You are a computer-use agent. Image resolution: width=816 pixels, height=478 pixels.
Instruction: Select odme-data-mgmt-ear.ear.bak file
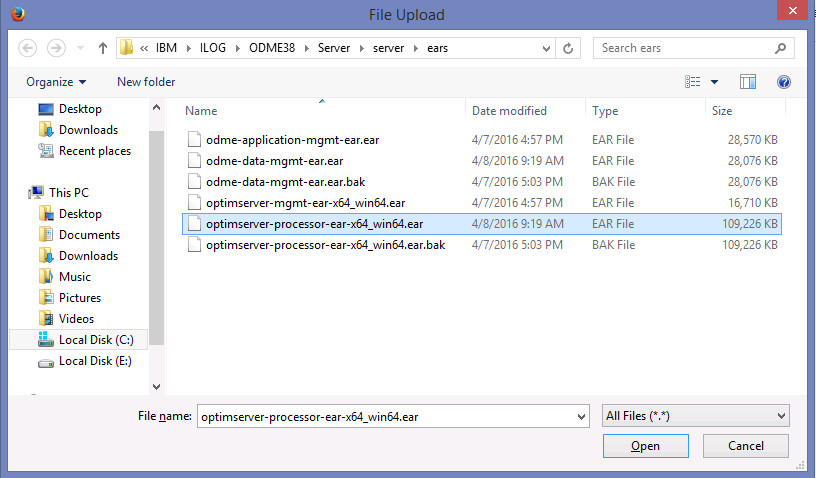pos(286,182)
